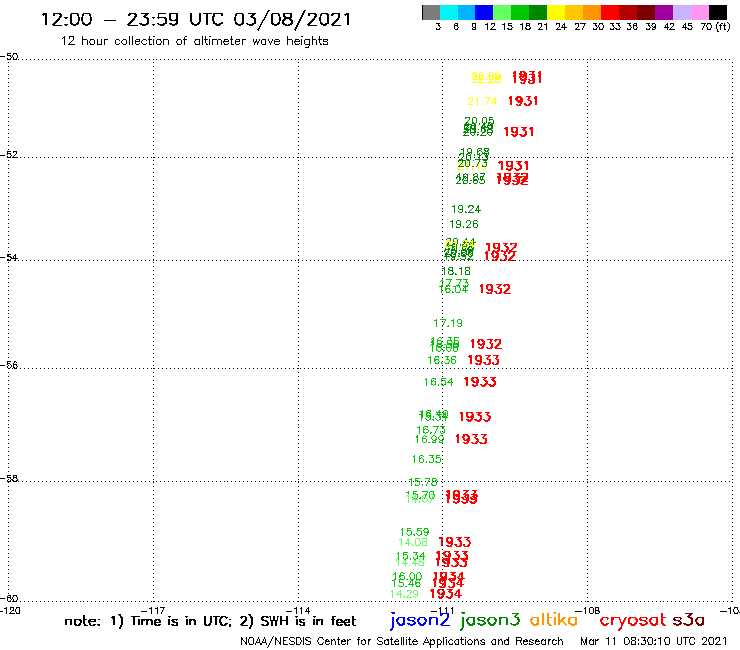Click the cyan legend color swatch
The image size is (740, 650).
[449, 12]
